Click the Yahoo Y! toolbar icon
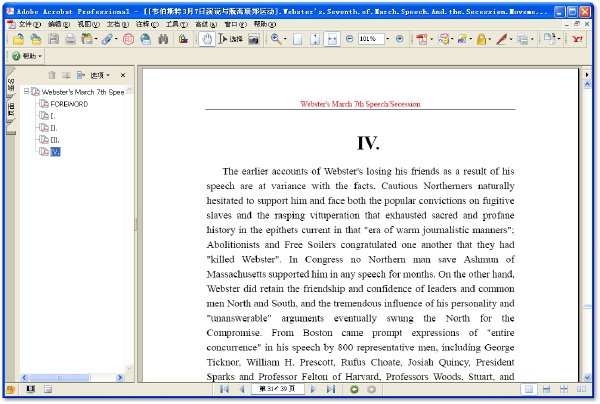Screen dimensions: 600x404 [x=577, y=39]
